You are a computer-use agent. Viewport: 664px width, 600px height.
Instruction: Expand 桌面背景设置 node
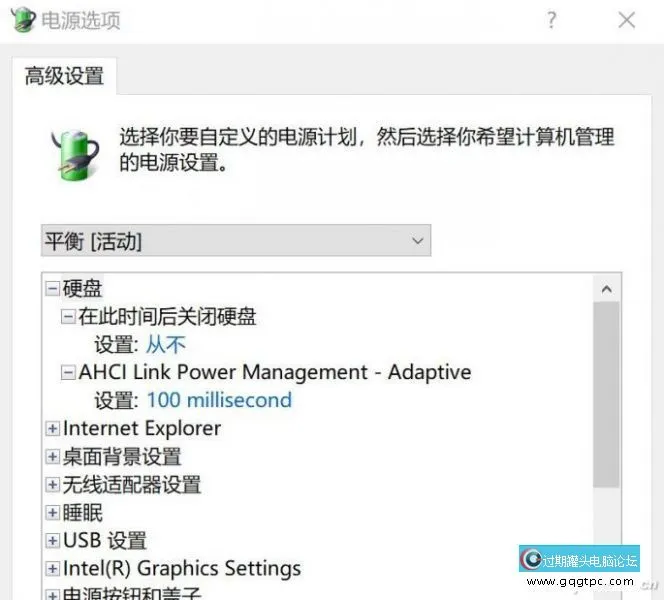click(x=53, y=456)
